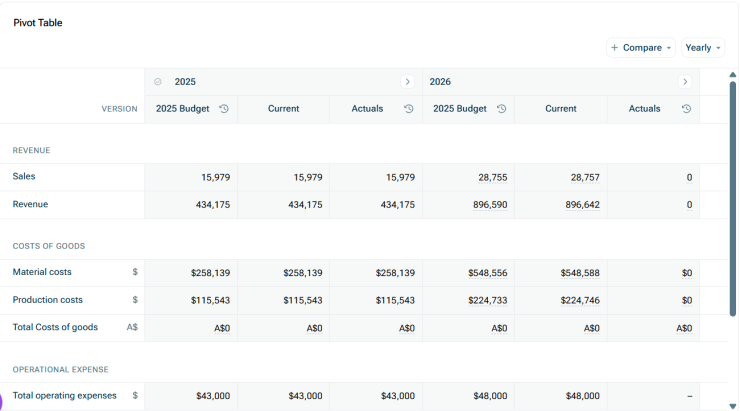
Task: Click the A$ currency icon for Total Costs of goods
Action: coord(132,327)
